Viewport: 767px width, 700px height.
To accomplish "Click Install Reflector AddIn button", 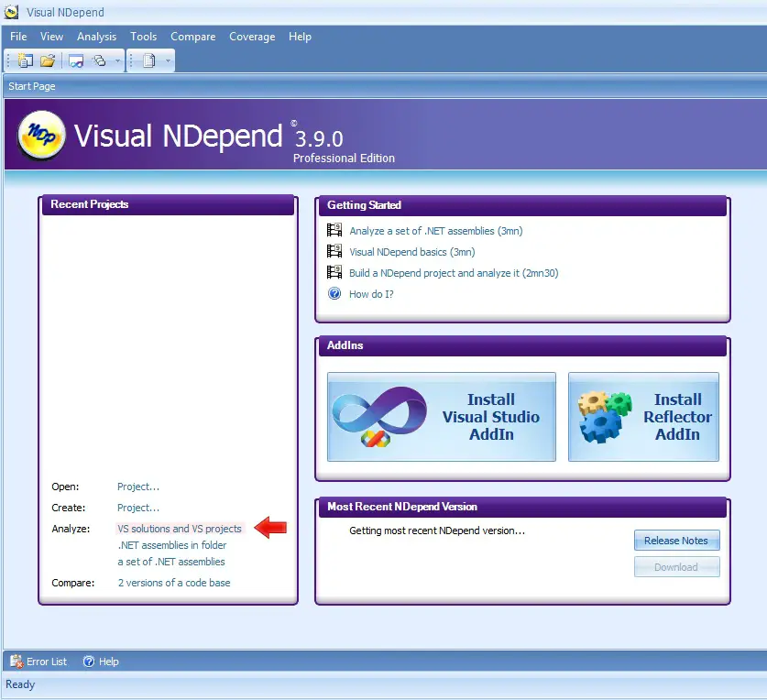I will tap(643, 417).
